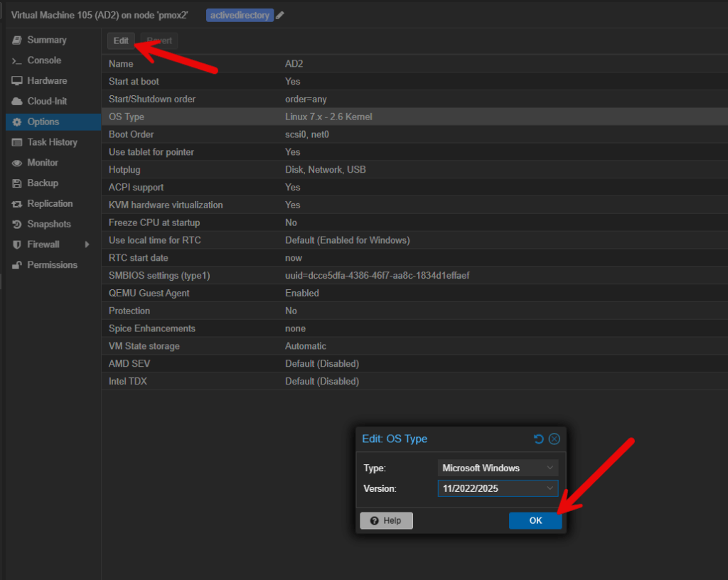Image resolution: width=728 pixels, height=580 pixels.
Task: Open Task History
Action: (x=52, y=142)
